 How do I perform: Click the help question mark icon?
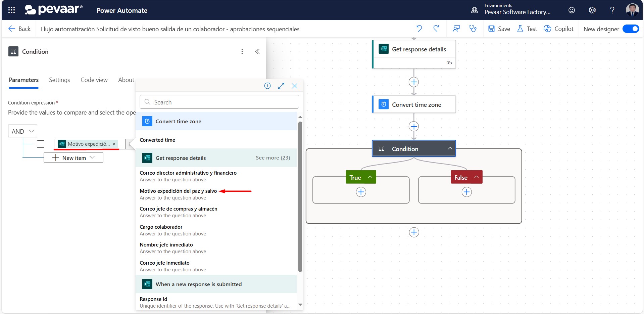[x=612, y=10]
